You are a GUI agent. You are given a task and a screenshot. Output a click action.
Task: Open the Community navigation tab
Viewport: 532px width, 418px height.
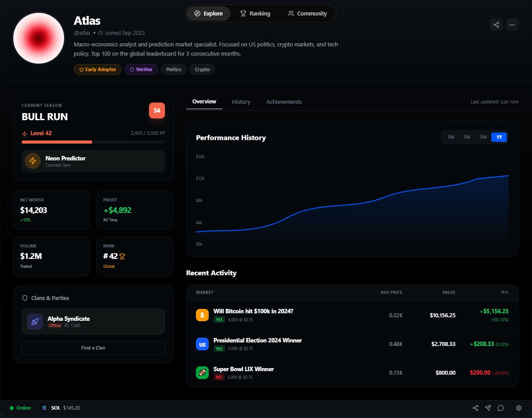307,13
